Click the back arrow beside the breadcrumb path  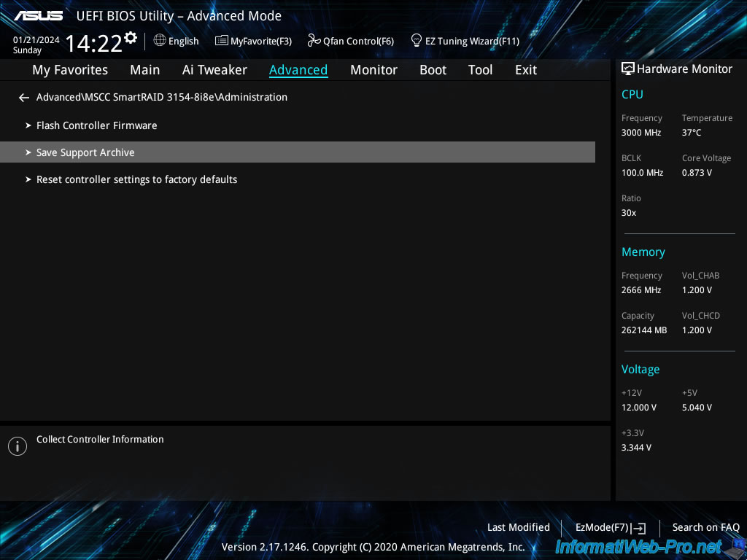[24, 98]
